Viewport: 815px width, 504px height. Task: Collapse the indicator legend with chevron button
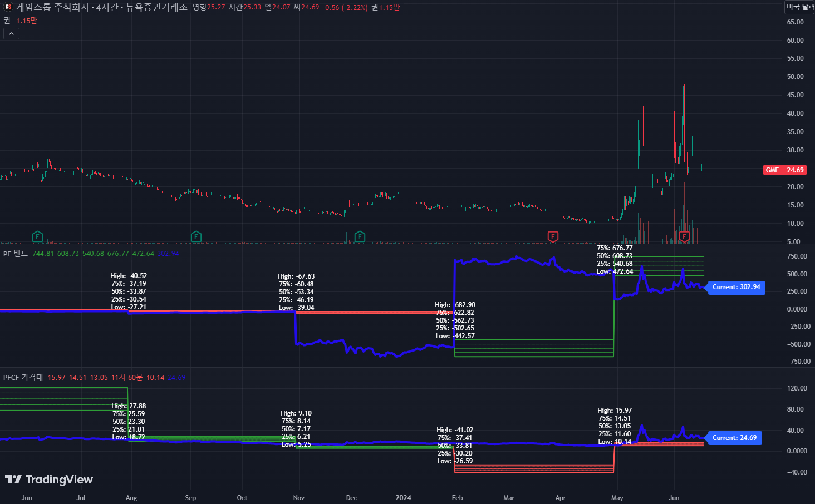point(11,34)
